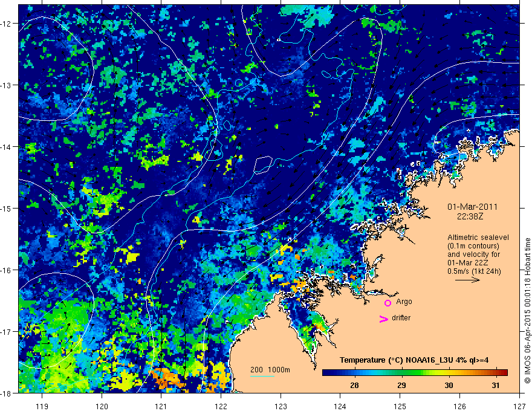Click the 'and velocity for' text
The height and width of the screenshot is (411, 532).
click(x=473, y=254)
